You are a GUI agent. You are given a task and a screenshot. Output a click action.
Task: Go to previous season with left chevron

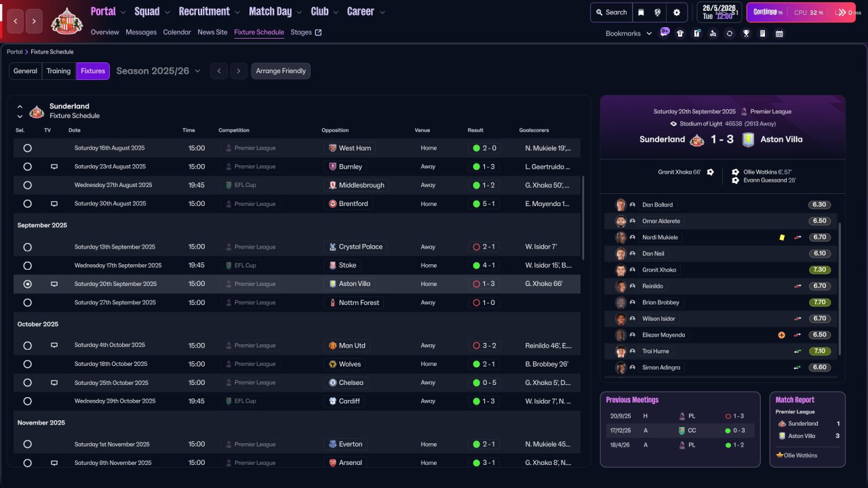click(x=218, y=71)
